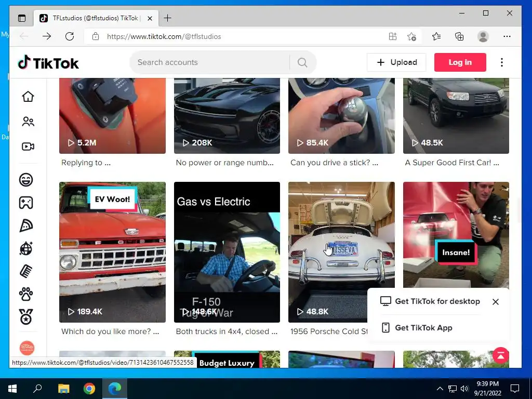Open the tab actions menu icon

[x=22, y=18]
